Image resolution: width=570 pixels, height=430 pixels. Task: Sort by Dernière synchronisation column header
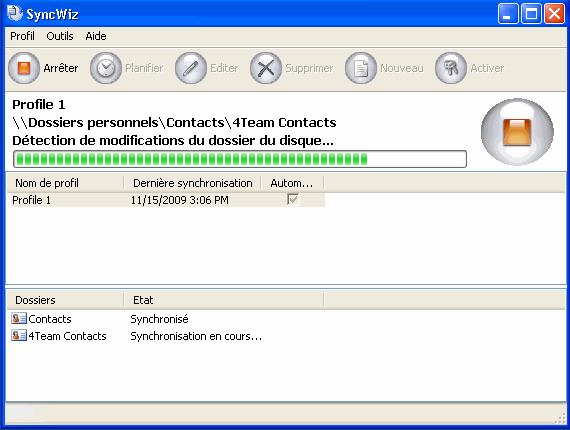pos(193,183)
